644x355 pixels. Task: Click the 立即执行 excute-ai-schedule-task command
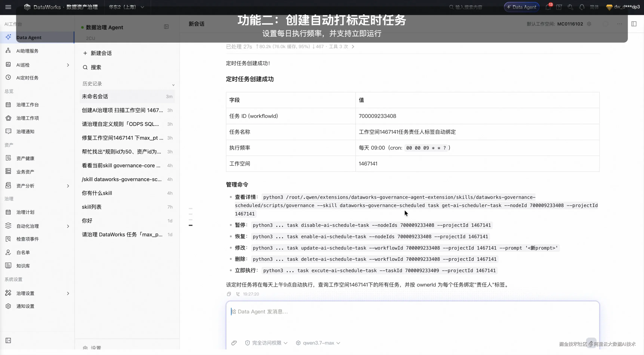point(379,271)
